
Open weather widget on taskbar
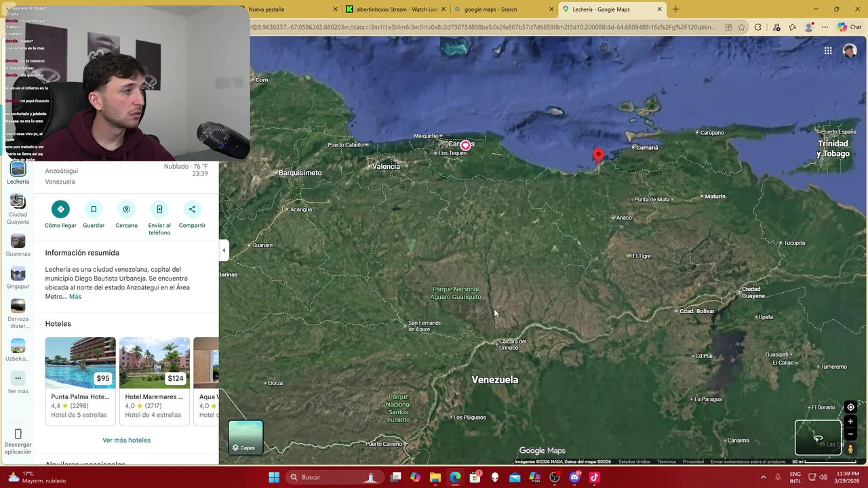[37, 477]
